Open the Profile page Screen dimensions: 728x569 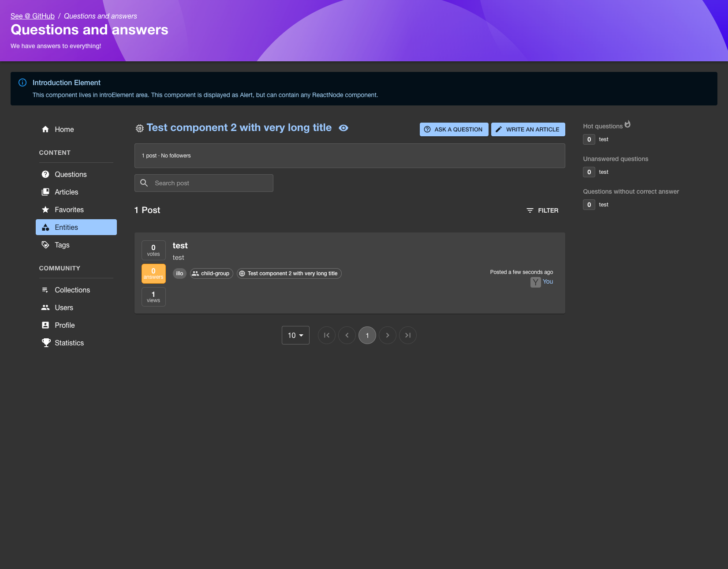pyautogui.click(x=76, y=325)
